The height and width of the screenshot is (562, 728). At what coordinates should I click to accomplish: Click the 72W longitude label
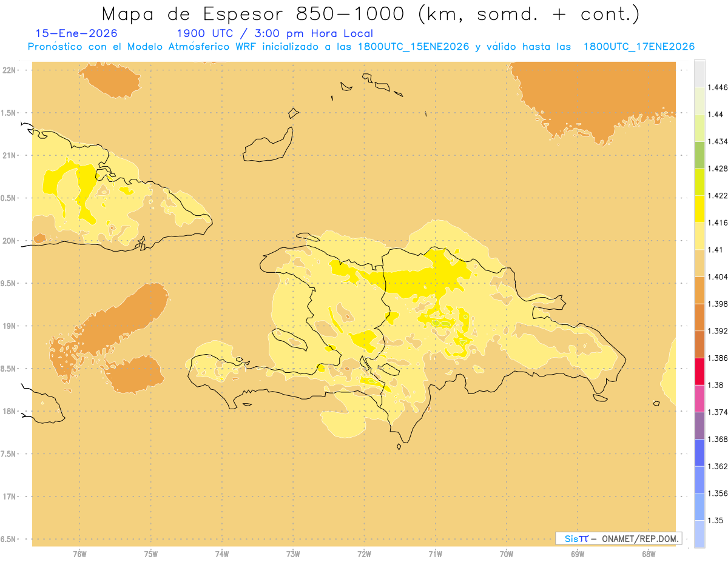364,554
